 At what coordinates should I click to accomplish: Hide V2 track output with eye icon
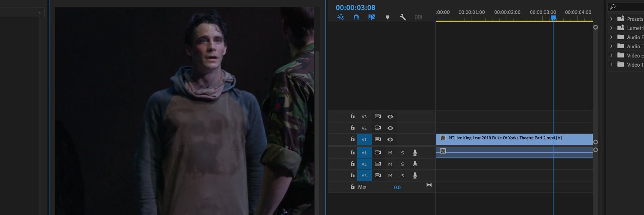tap(390, 128)
